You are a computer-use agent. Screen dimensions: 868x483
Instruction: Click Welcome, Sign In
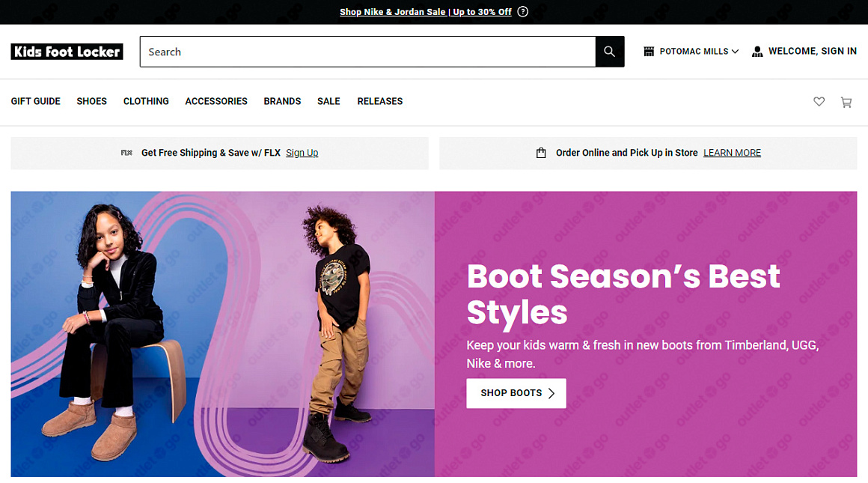click(812, 52)
